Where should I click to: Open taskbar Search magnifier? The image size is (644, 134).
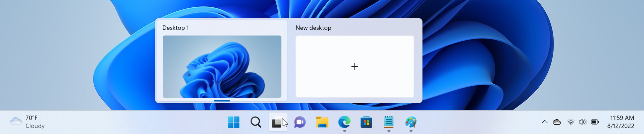256,122
